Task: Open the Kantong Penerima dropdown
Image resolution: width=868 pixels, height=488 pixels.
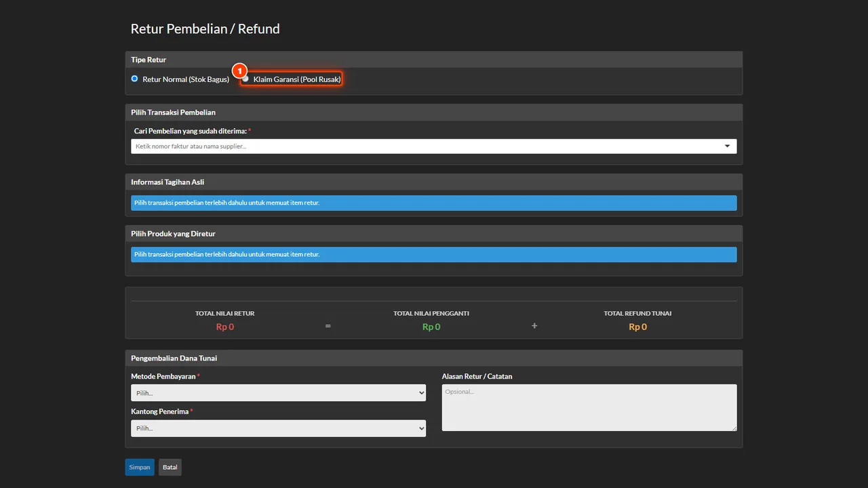Action: (x=279, y=428)
